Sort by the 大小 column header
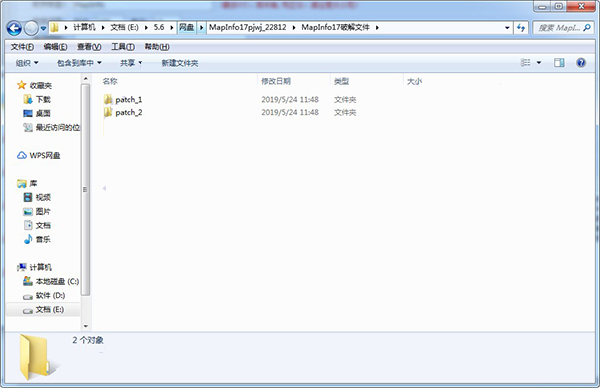Viewport: 600px width, 388px height. (414, 81)
